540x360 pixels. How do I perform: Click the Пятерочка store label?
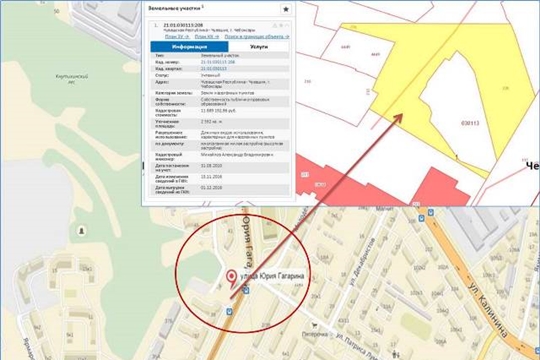(314, 334)
